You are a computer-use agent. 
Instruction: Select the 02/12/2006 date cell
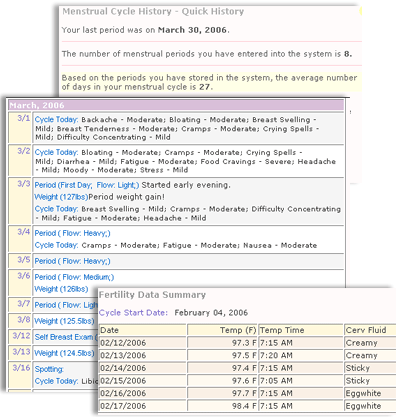143,343
